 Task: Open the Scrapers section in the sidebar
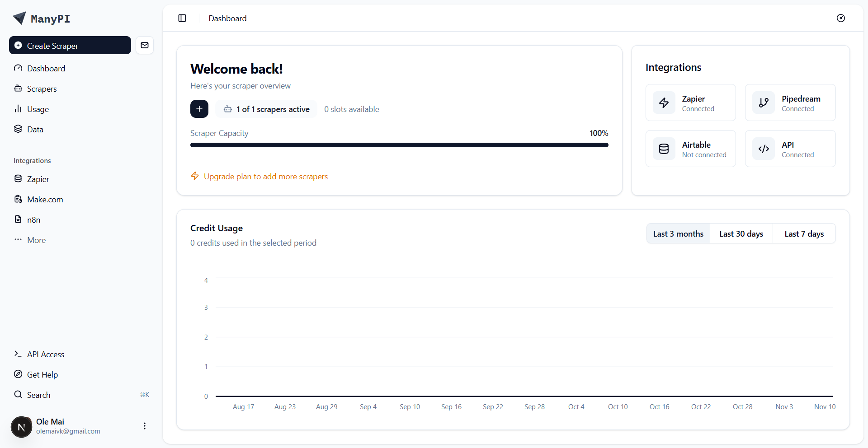pos(42,89)
